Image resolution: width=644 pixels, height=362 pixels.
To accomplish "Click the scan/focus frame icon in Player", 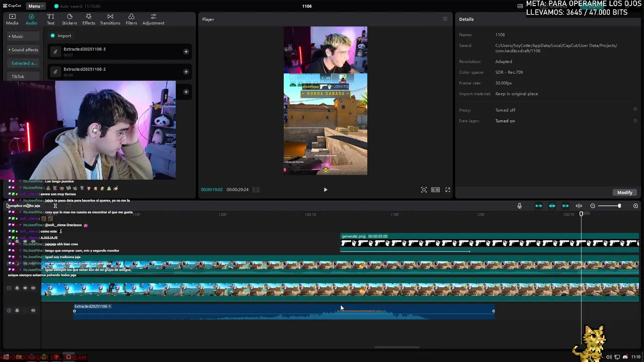I will tap(424, 190).
